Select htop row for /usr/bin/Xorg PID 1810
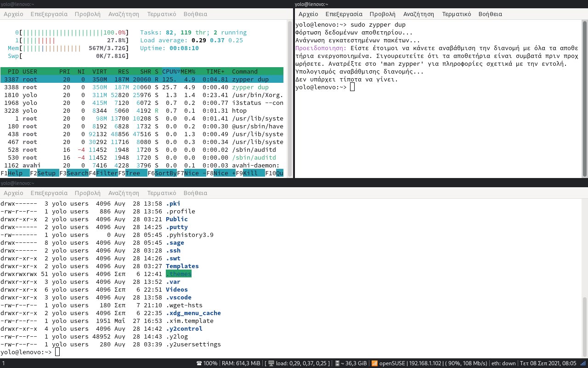This screenshot has height=368, width=588. [x=142, y=95]
